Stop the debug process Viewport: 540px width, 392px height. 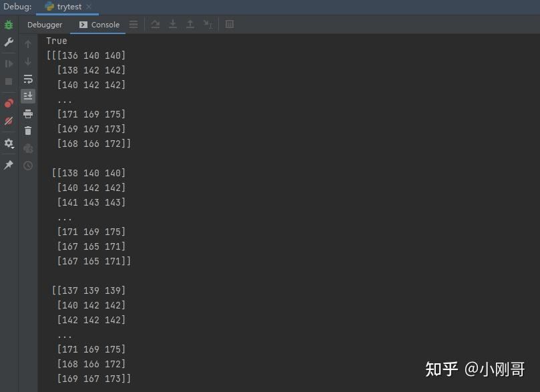click(x=8, y=80)
